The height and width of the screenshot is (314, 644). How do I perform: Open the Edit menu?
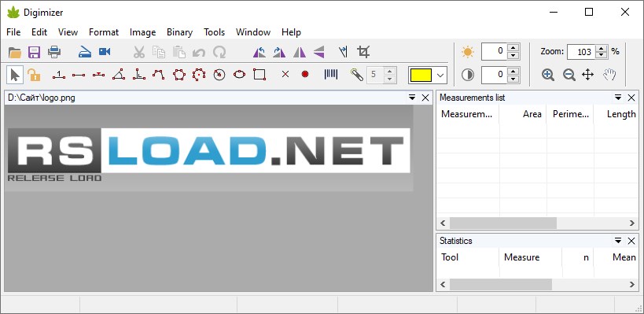39,32
